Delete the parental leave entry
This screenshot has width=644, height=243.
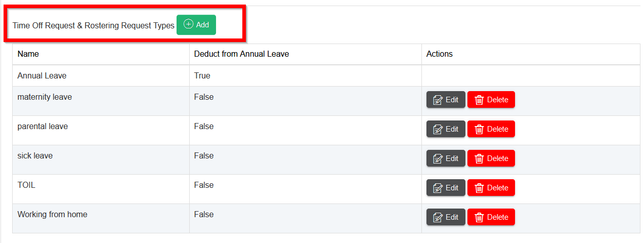(491, 129)
